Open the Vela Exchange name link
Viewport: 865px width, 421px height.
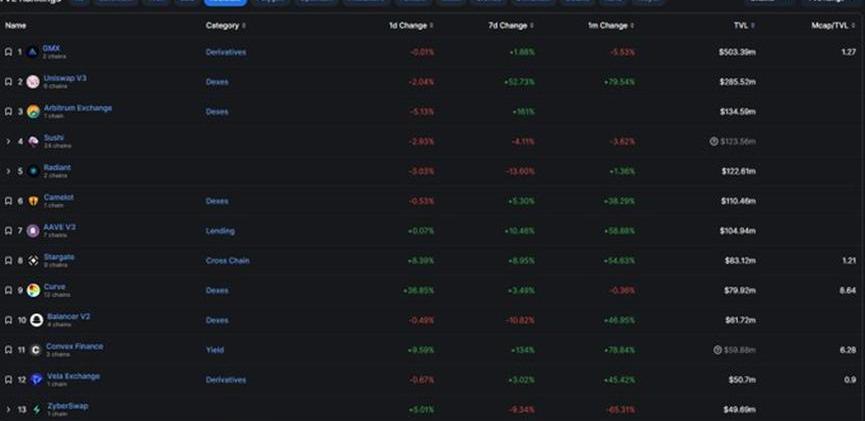(73, 376)
